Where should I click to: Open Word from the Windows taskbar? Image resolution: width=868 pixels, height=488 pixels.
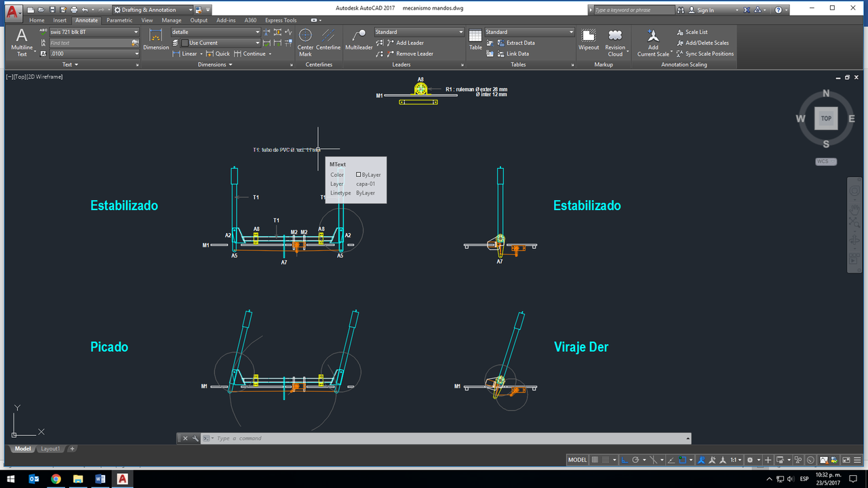tap(100, 479)
